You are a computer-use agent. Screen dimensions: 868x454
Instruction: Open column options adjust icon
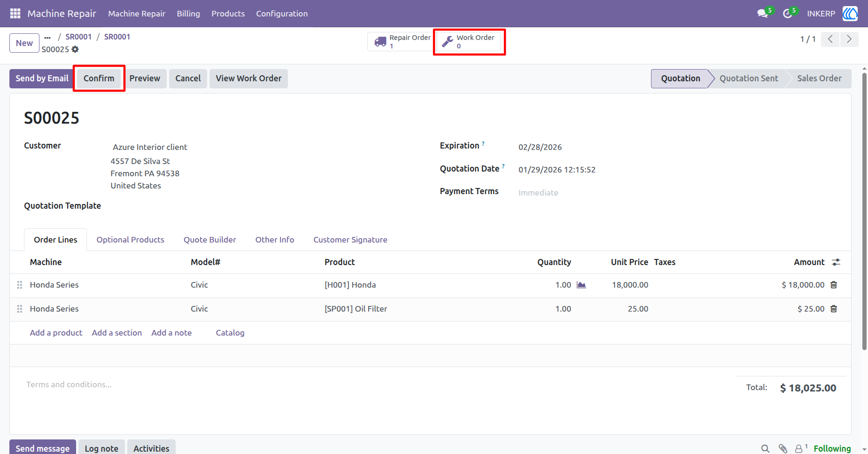[836, 262]
